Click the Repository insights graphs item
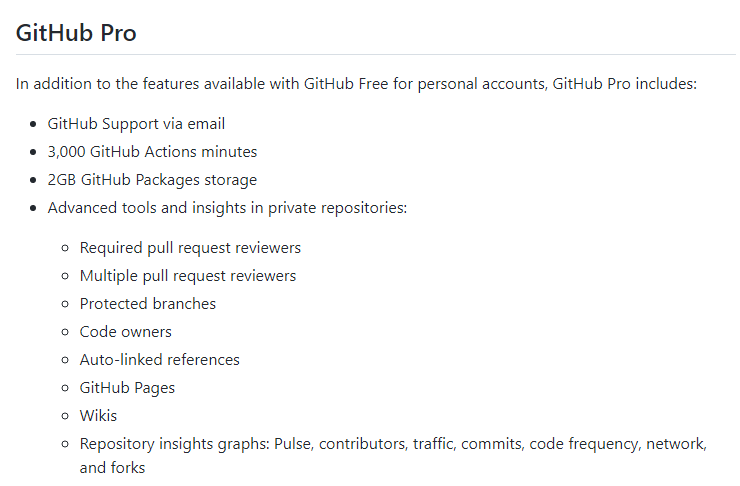The width and height of the screenshot is (740, 486). point(393,456)
